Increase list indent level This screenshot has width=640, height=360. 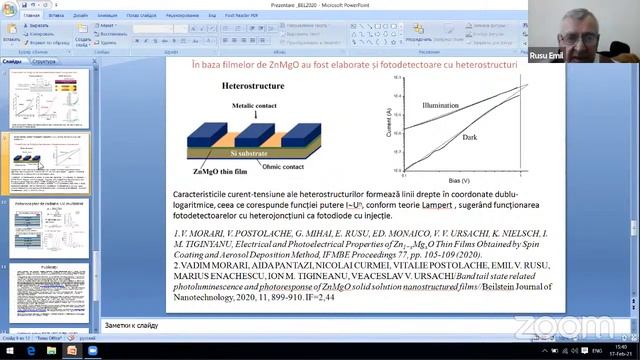coord(261,28)
